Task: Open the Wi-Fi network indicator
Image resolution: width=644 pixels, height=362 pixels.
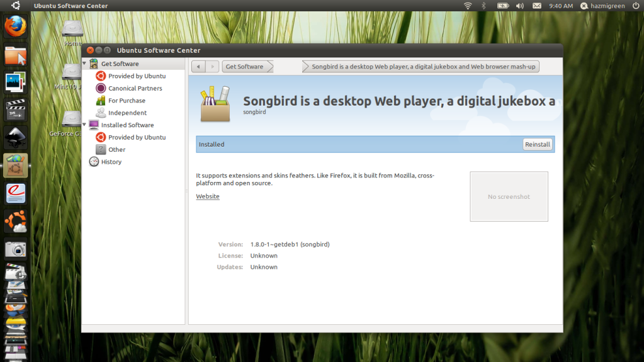Action: 467,6
